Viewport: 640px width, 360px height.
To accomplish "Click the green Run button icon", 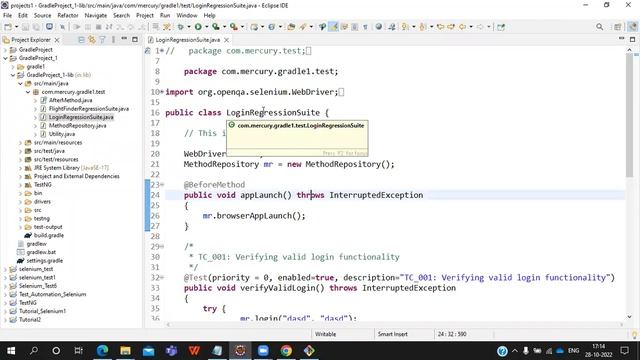I will (x=198, y=27).
